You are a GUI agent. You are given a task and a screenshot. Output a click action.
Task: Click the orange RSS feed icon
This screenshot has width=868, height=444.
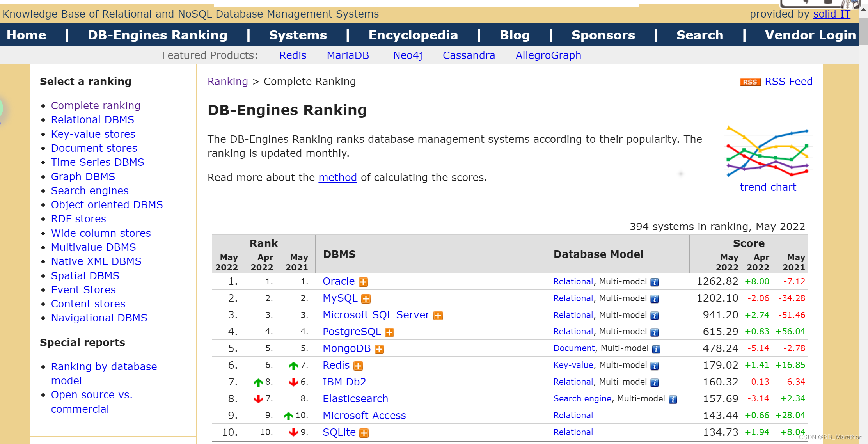click(x=750, y=82)
